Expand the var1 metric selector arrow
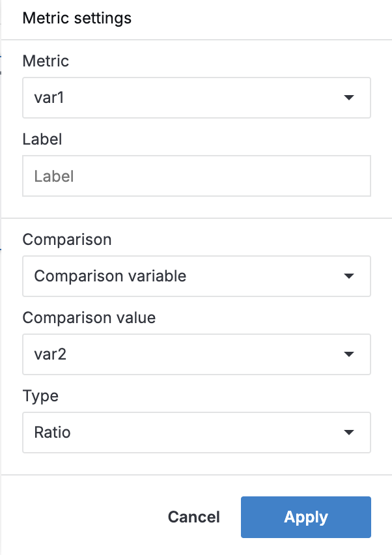Screen dimensions: 392x555 350,97
